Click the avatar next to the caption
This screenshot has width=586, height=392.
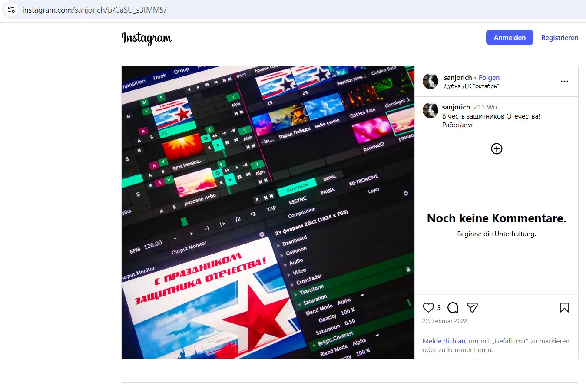[x=430, y=111]
